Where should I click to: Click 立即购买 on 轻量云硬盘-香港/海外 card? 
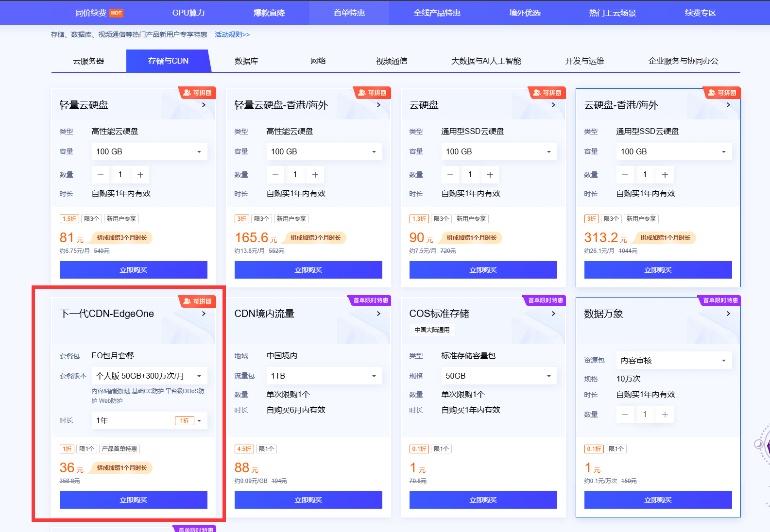[x=308, y=270]
